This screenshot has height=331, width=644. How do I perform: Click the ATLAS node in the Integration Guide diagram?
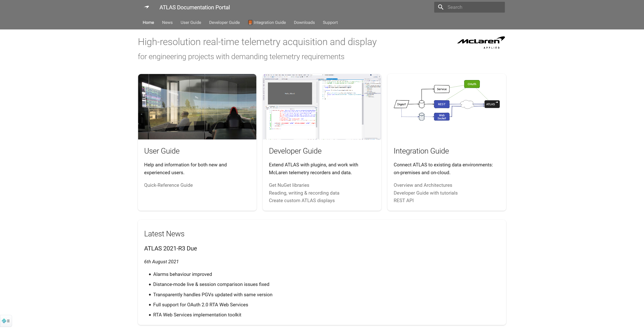coord(492,104)
